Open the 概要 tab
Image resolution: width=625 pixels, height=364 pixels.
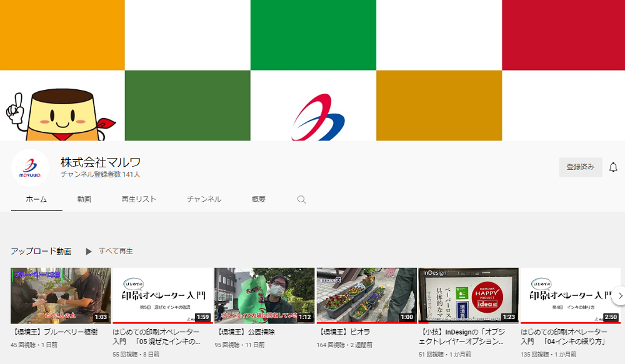(258, 199)
